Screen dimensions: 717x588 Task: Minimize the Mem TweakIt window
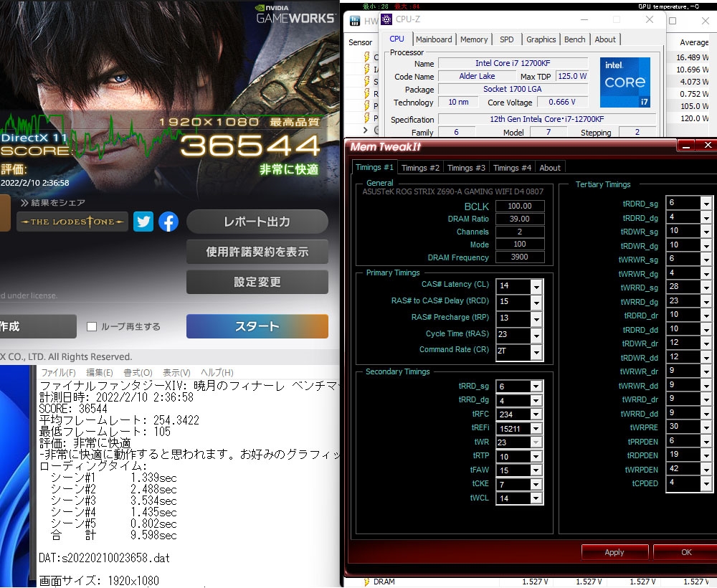tap(686, 146)
